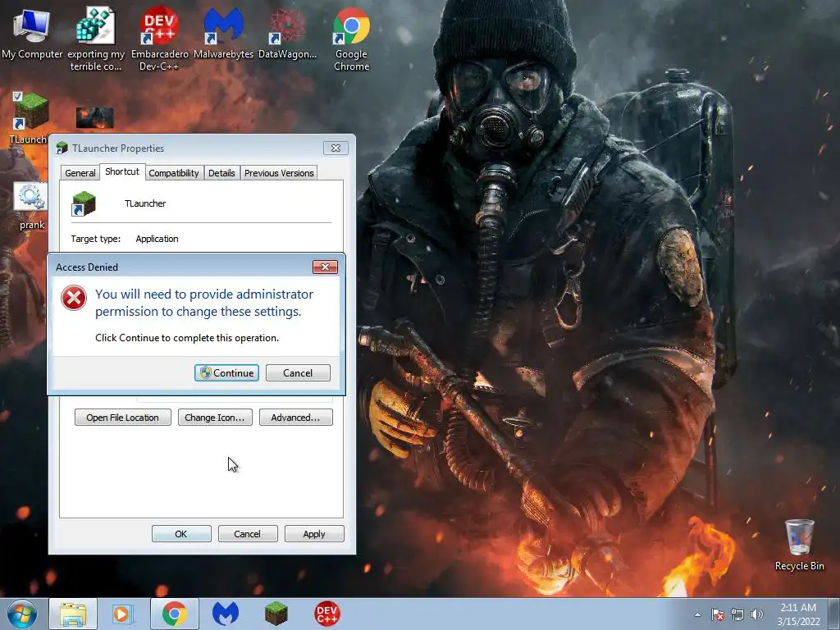Select the 'exporting my terrible co...' registry file icon
Viewport: 840px width, 630px height.
coord(96,39)
